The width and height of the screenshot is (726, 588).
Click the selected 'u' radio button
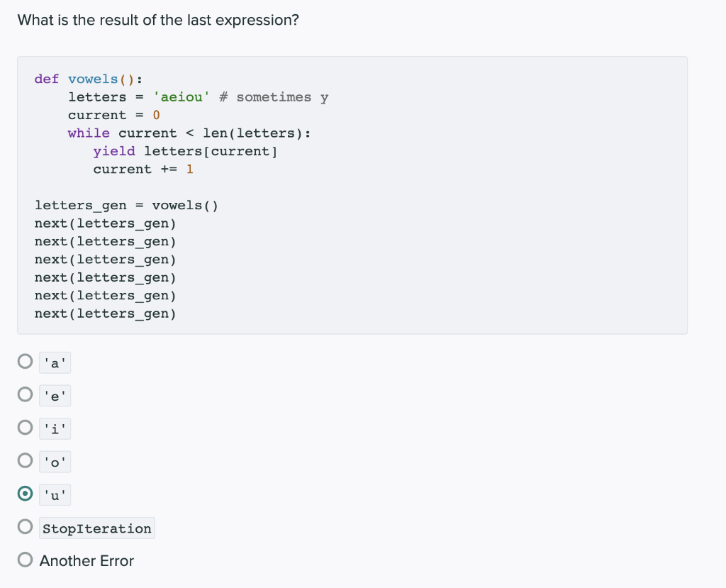click(x=24, y=494)
